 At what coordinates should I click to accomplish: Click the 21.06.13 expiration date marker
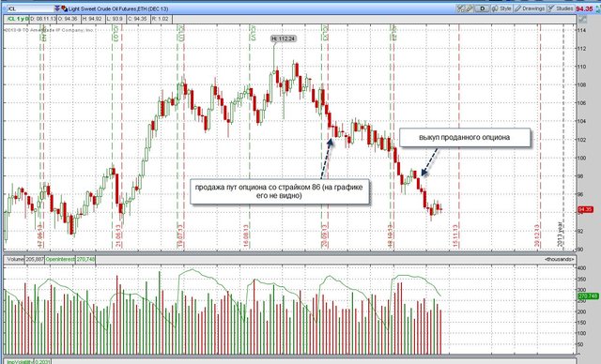[x=118, y=236]
